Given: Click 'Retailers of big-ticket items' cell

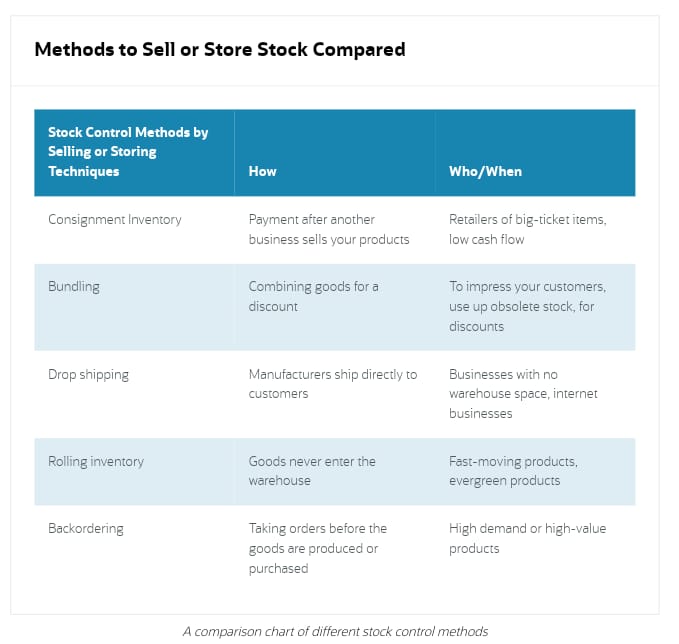Looking at the screenshot, I should pyautogui.click(x=527, y=230).
